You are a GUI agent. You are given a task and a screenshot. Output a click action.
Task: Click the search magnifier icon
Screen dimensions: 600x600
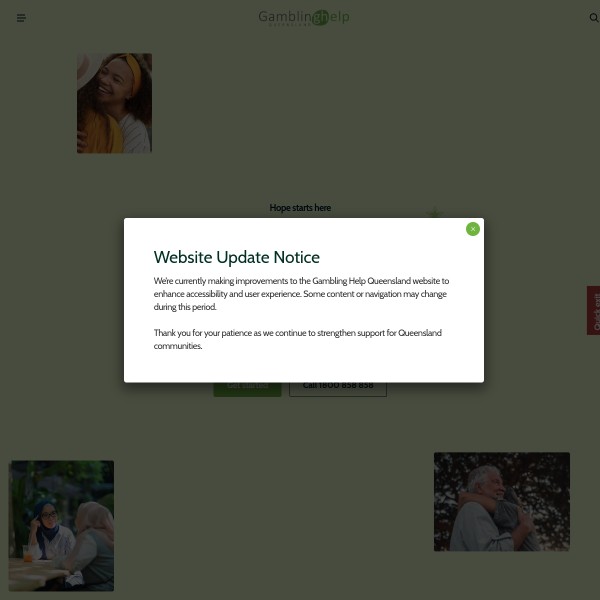point(593,18)
